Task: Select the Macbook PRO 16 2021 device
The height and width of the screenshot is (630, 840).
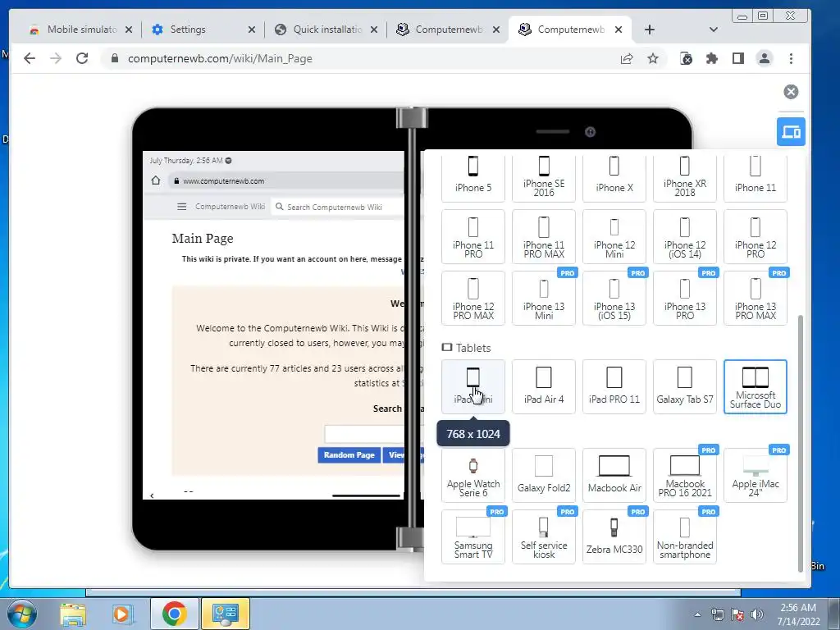Action: point(685,475)
